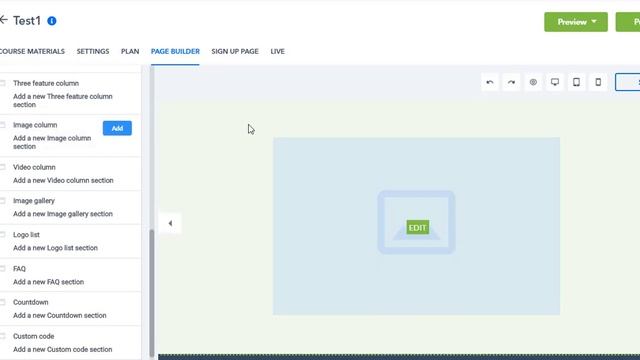The width and height of the screenshot is (640, 360).
Task: Open the Course Materials tab
Action: (x=32, y=51)
